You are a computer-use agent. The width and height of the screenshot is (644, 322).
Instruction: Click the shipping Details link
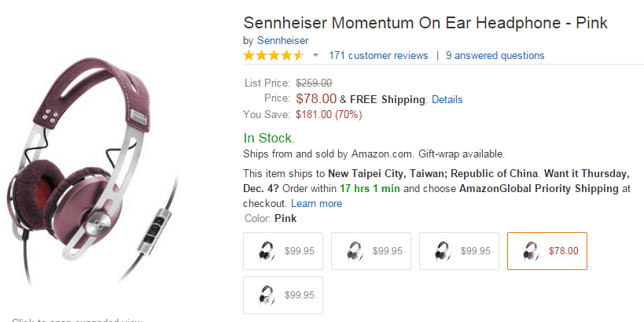[447, 100]
